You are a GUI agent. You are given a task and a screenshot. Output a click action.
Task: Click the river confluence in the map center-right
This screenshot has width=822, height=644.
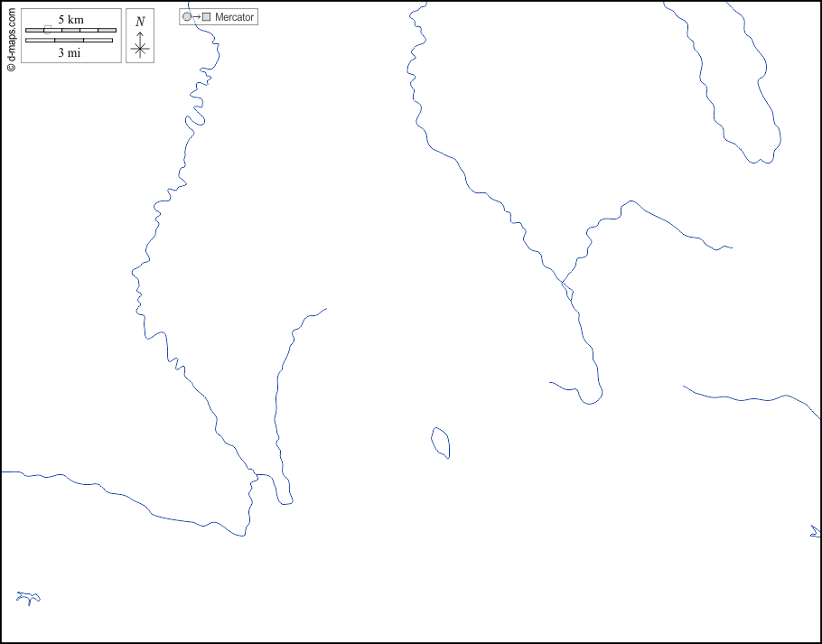click(562, 282)
